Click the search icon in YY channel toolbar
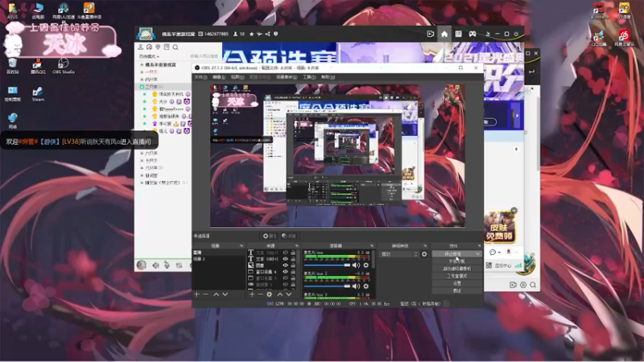Viewport: 644px width, 362px height. click(175, 47)
